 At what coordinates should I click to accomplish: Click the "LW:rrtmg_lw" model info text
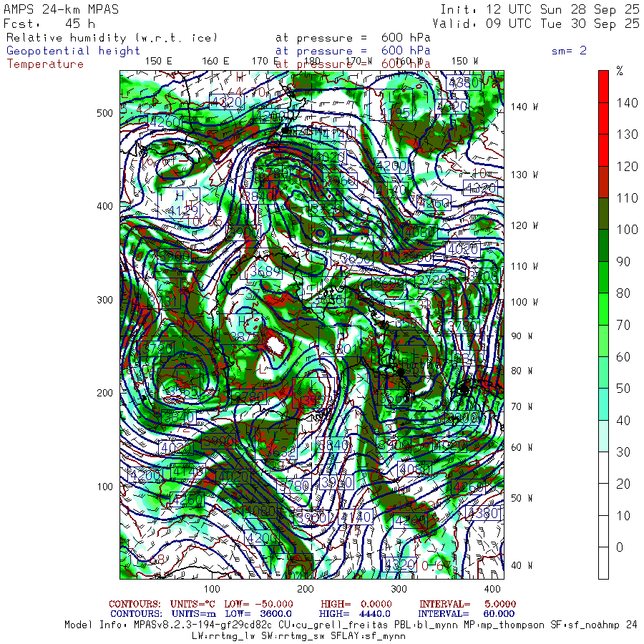click(x=224, y=636)
